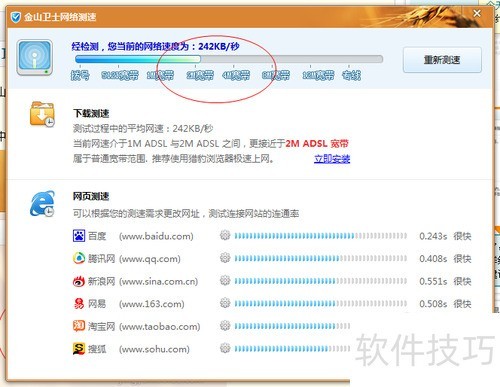Click the qq.com connection speed bar

pos(321,258)
